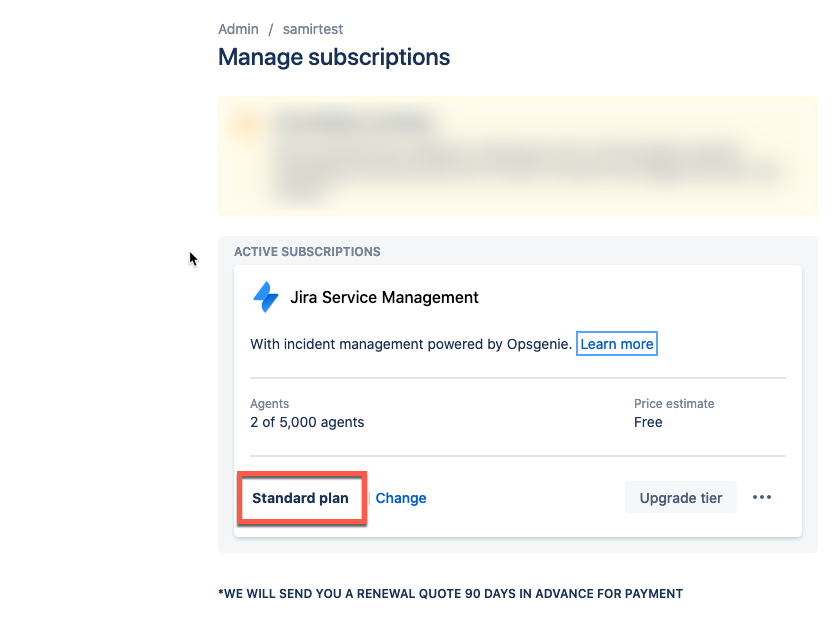Click the Agents field label
Image resolution: width=832 pixels, height=626 pixels.
click(x=270, y=404)
